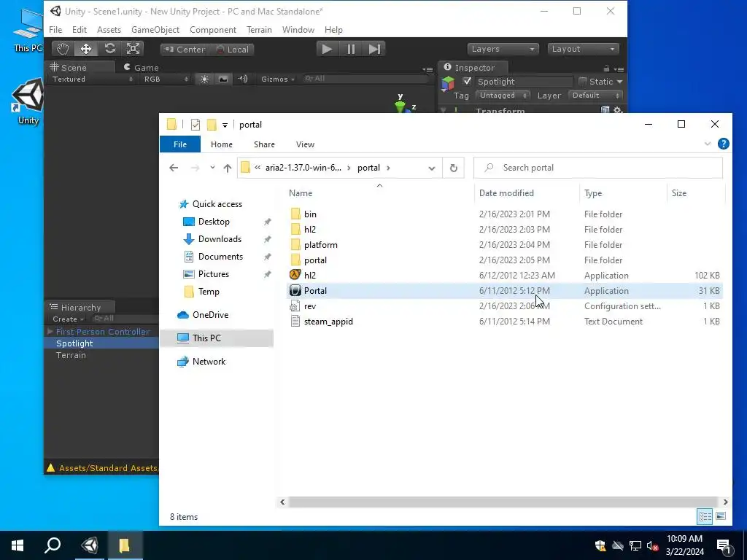Open RGB render mode dropdown
747x560 pixels.
[x=166, y=79]
